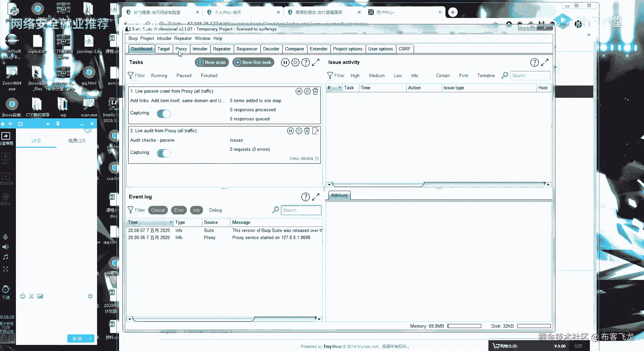Focus the Issue activity Search field
The image size is (644, 351).
point(530,76)
